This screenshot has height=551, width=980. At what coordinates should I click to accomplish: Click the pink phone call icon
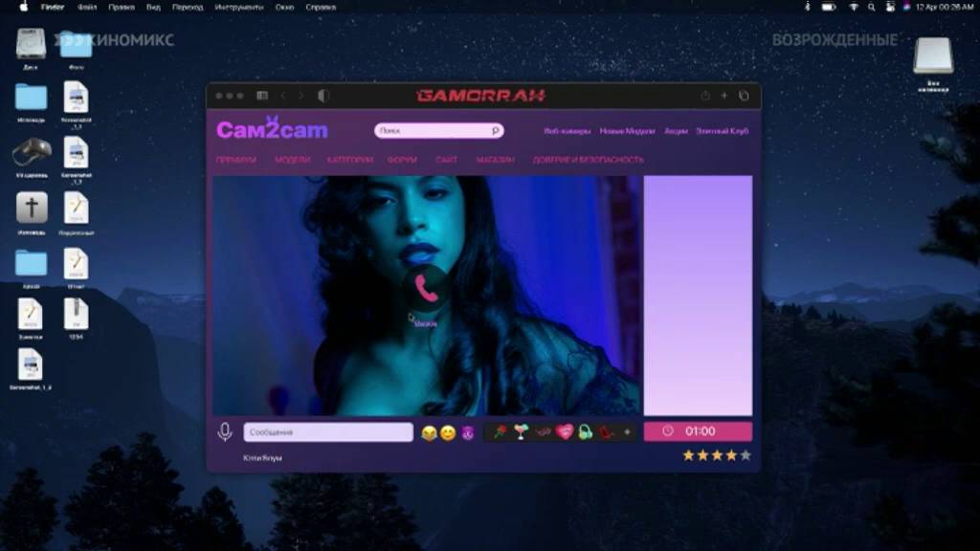426,288
